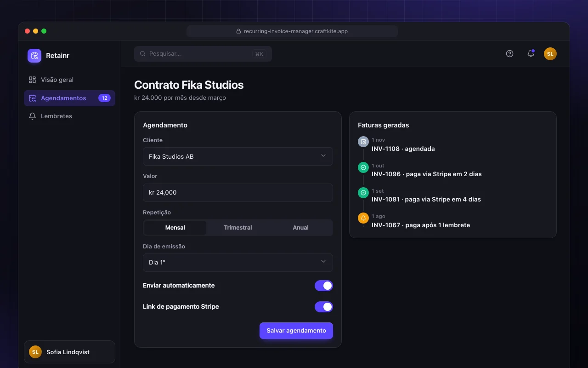Open Sofia Lindqvist profile card

[x=69, y=352]
